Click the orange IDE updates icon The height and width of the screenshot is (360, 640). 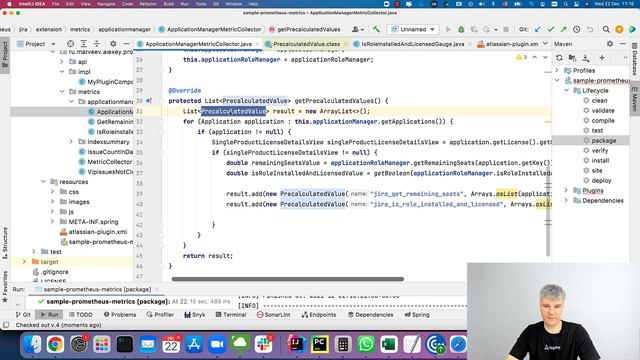tap(619, 29)
